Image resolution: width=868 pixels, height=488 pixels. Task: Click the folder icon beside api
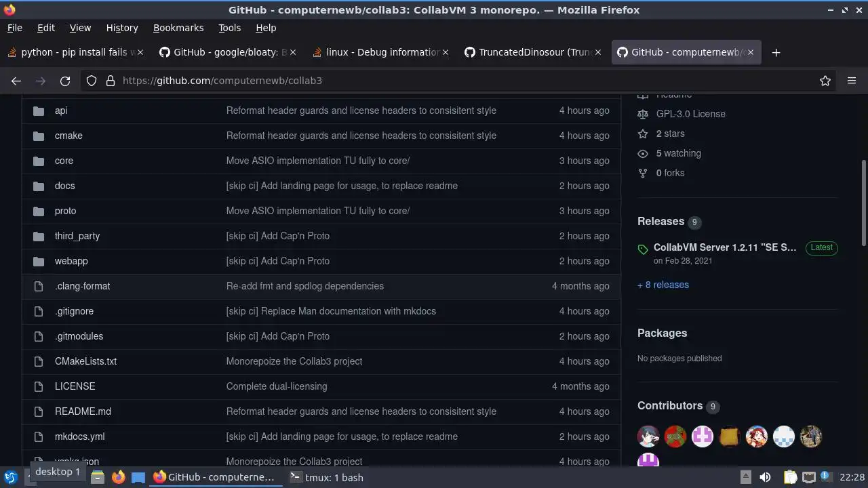click(39, 110)
